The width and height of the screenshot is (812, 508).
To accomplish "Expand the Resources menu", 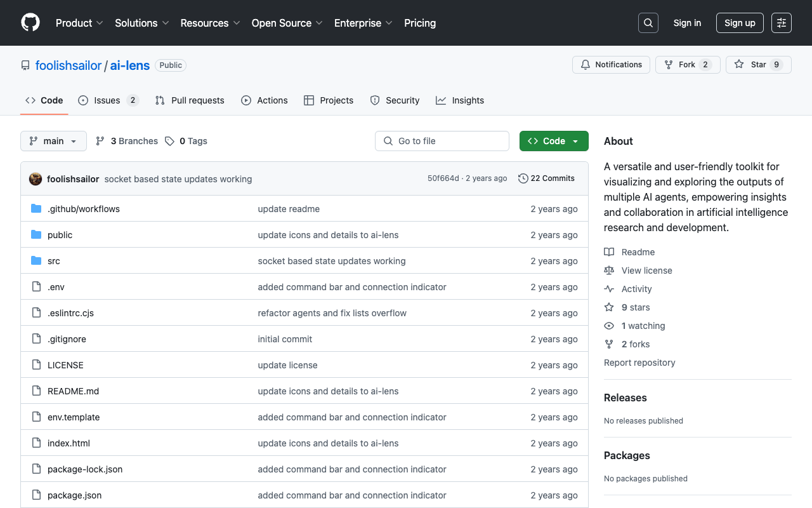I will (210, 23).
